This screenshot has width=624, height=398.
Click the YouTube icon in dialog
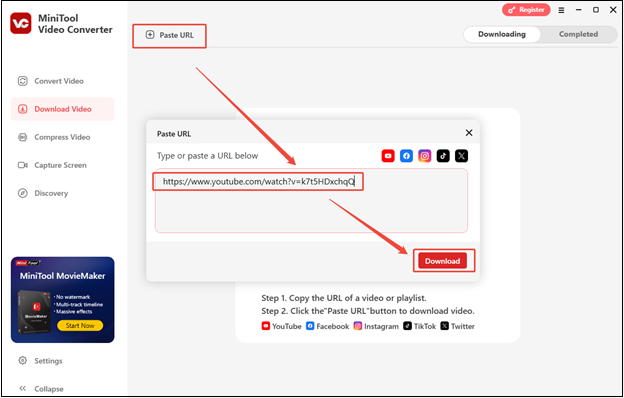388,156
